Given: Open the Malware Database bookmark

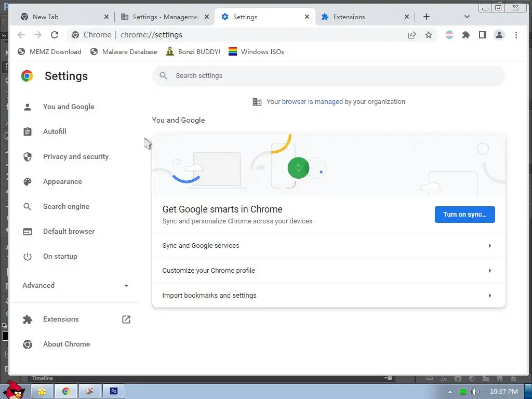Looking at the screenshot, I should (124, 52).
